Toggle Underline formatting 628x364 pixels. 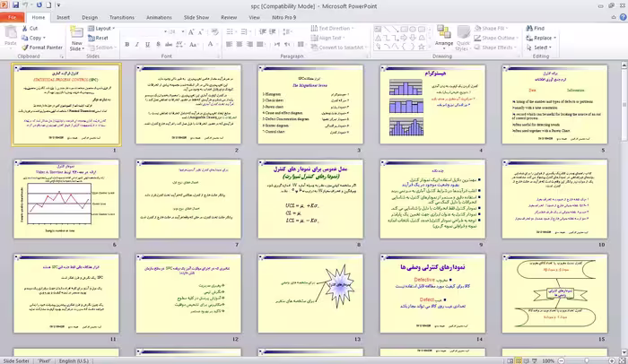point(147,45)
